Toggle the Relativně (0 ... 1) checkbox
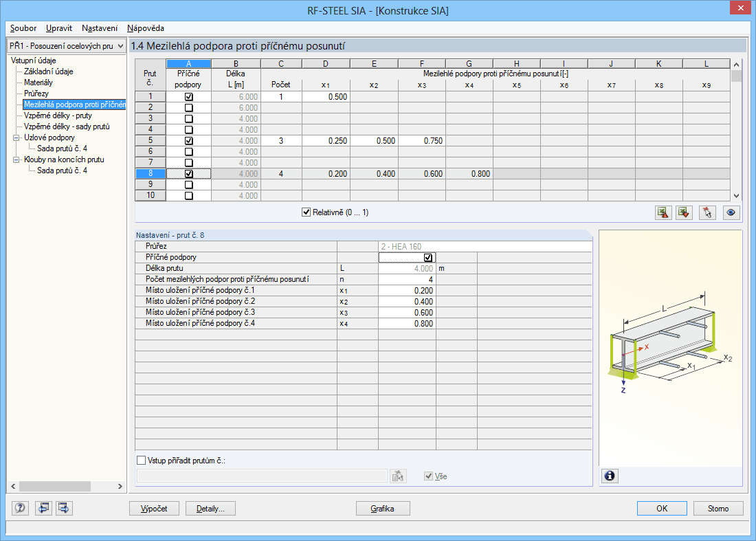The width and height of the screenshot is (756, 541). coord(306,212)
